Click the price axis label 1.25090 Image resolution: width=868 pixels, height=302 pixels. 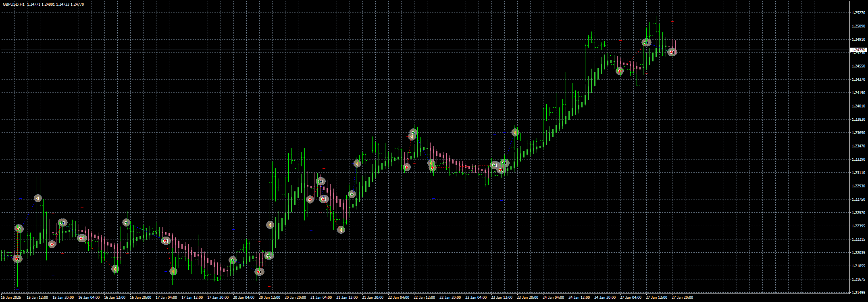click(858, 26)
